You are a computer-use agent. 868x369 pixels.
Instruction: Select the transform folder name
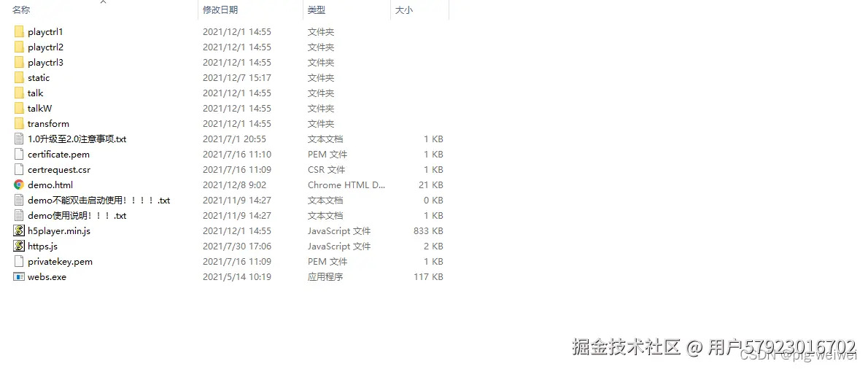[48, 124]
